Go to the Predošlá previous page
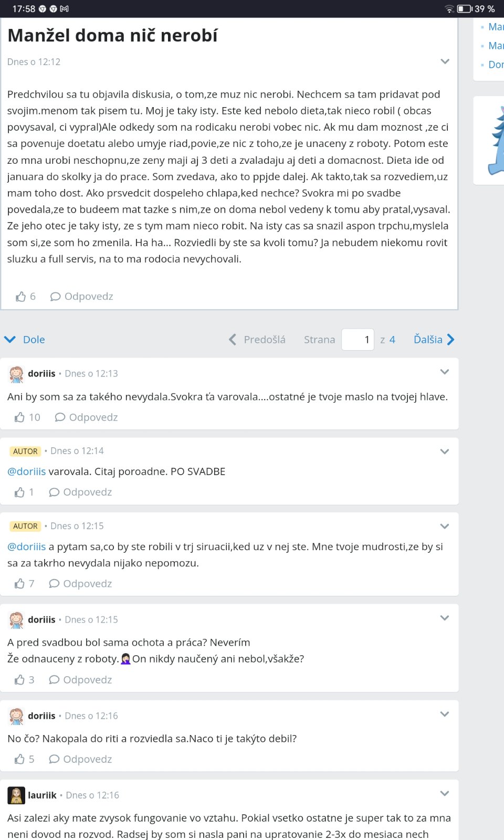The image size is (504, 840). point(258,340)
